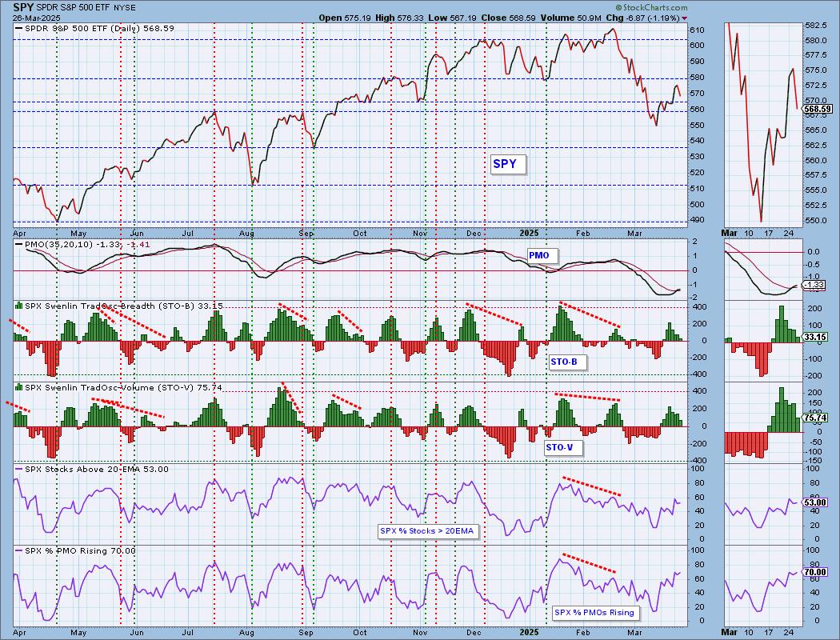The image size is (840, 640).
Task: Click the 'SPX Stocks Above 20-EMA 53.00' legend
Action: 97,469
